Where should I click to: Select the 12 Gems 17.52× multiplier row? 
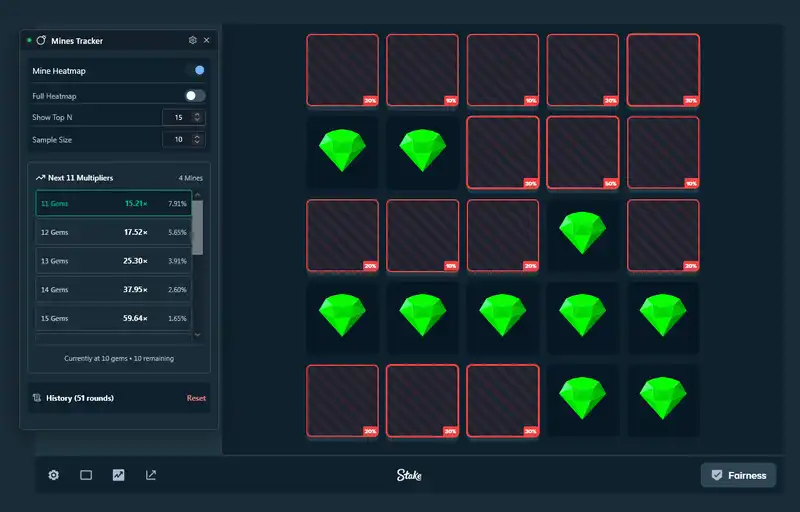pyautogui.click(x=114, y=232)
